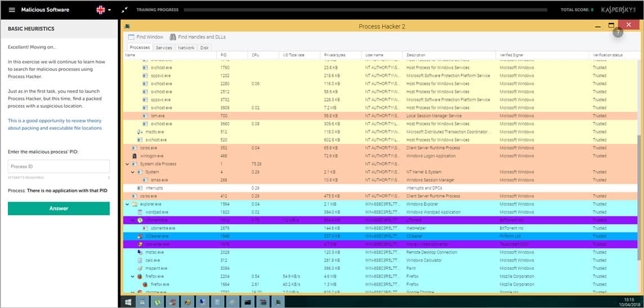Open the hamburger menu beside Malicious Software
This screenshot has width=644, height=308.
click(12, 10)
